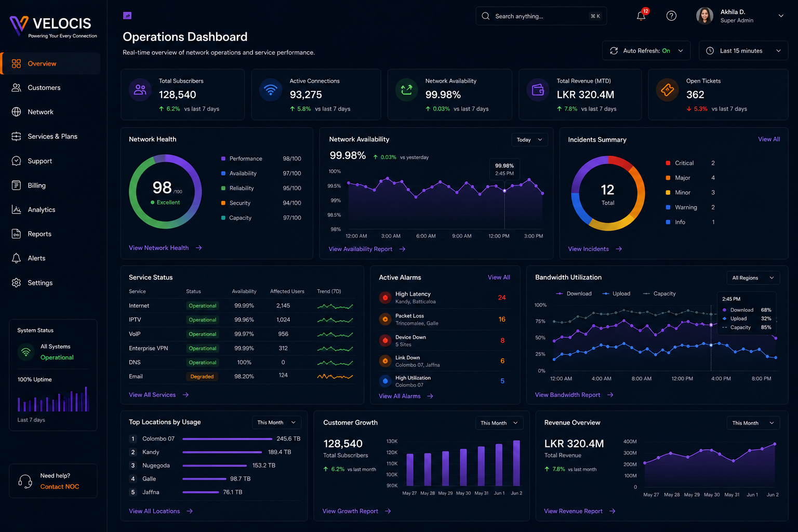This screenshot has height=532, width=798.
Task: Open the notifications bell
Action: (641, 16)
